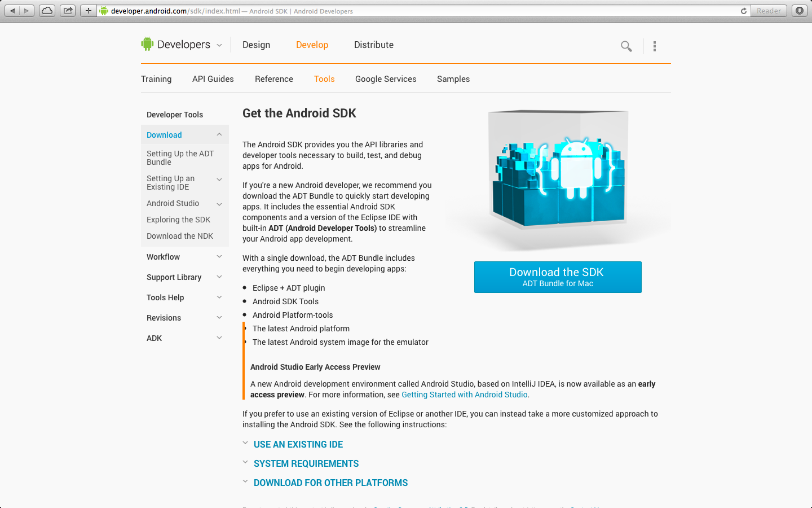Screen dimensions: 812x508
Task: Open API Guides sub-navigation
Action: pos(213,79)
